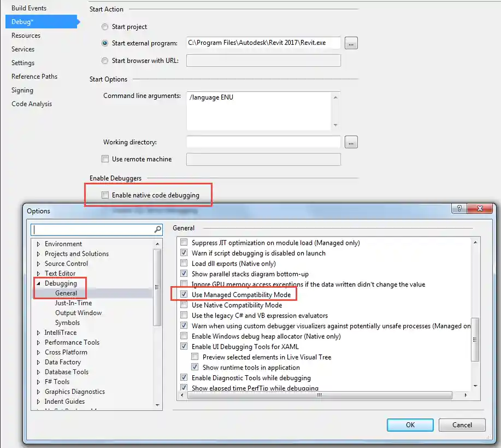
Task: Select the "Start project" radio button
Action: pos(104,27)
